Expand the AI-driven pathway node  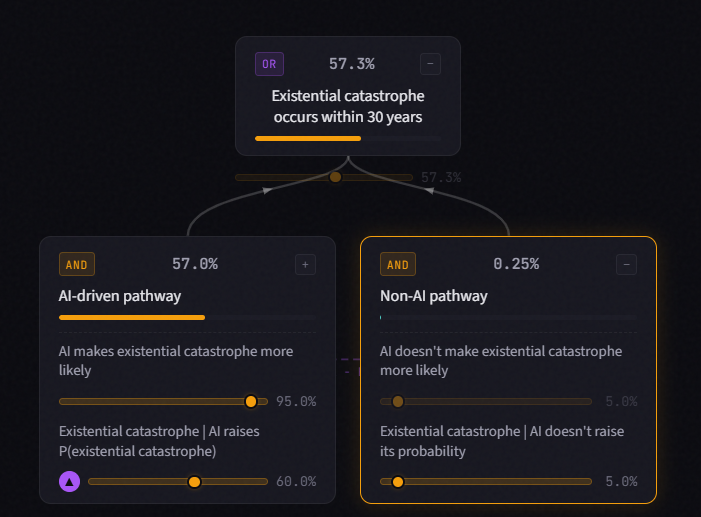[305, 264]
